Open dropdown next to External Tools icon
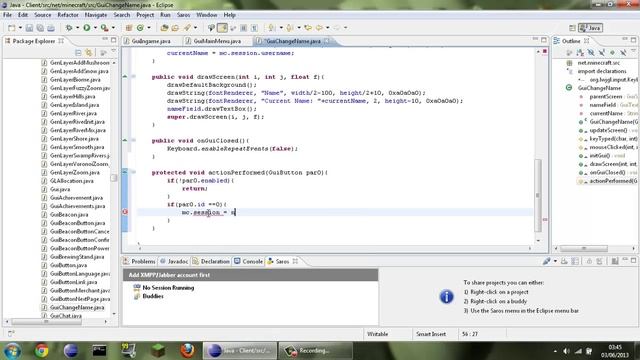The image size is (640, 360). [113, 28]
